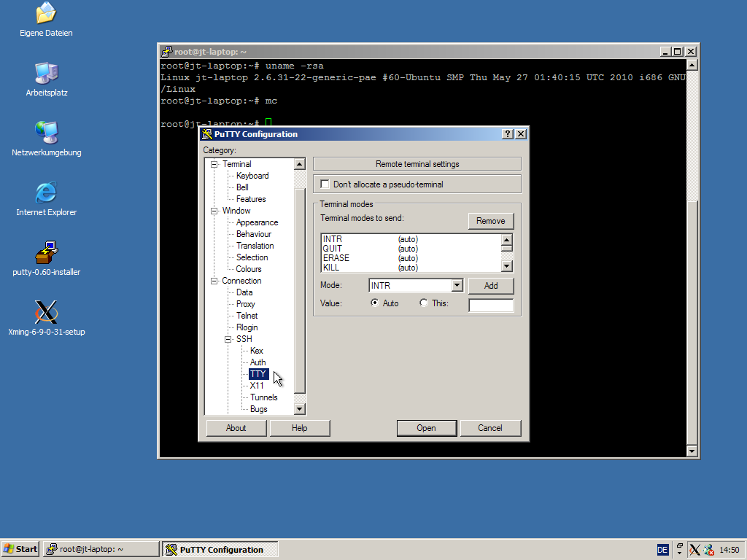Image resolution: width=747 pixels, height=560 pixels.
Task: Enable Don't allocate a pseudo-terminal checkbox
Action: (x=325, y=184)
